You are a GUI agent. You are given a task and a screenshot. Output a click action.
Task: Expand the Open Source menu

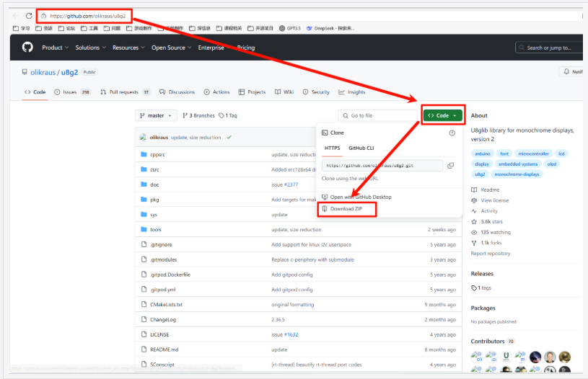[172, 48]
